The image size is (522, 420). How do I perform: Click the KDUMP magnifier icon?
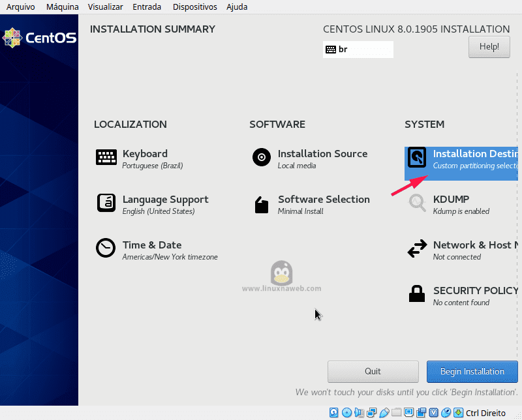click(x=417, y=203)
